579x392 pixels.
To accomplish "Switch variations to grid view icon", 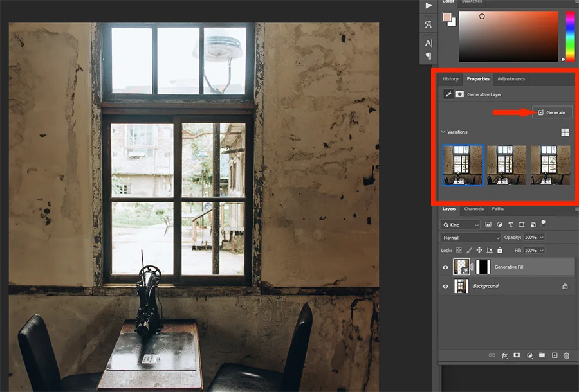I will (x=565, y=132).
